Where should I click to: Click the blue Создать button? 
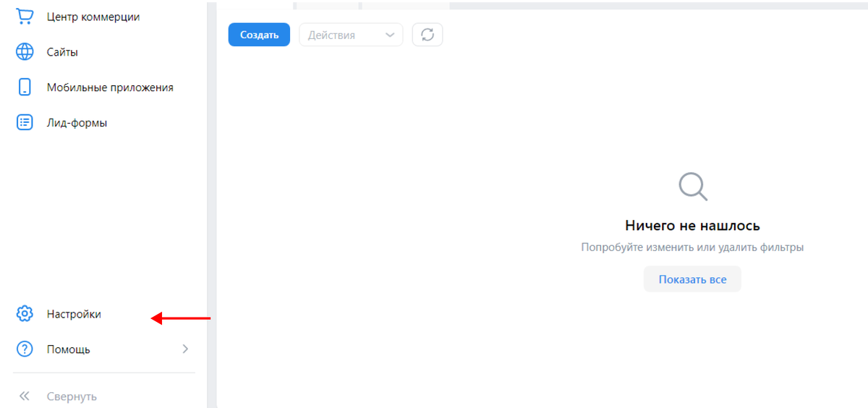259,35
